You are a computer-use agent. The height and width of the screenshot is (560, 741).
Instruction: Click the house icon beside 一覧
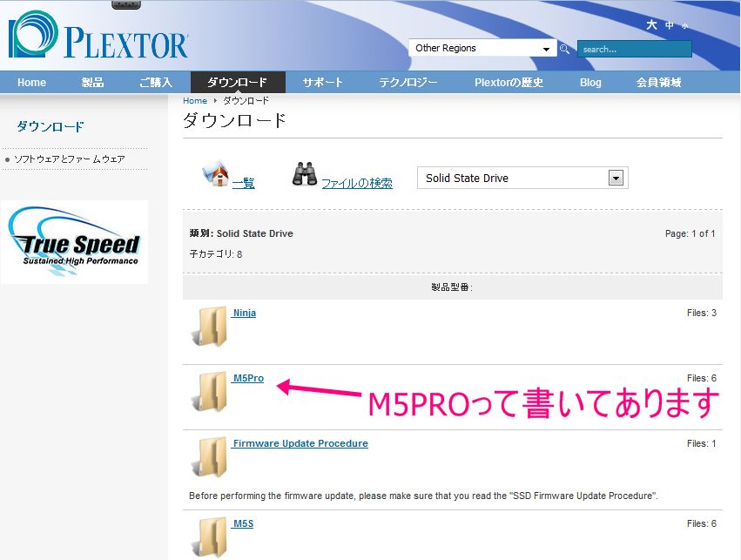217,174
